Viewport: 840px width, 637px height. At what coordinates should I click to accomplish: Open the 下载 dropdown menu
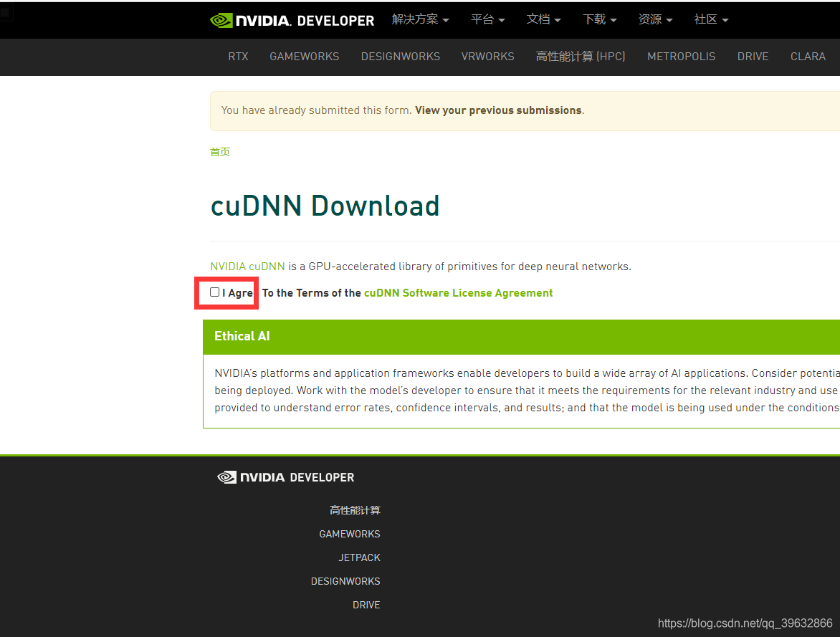point(599,19)
